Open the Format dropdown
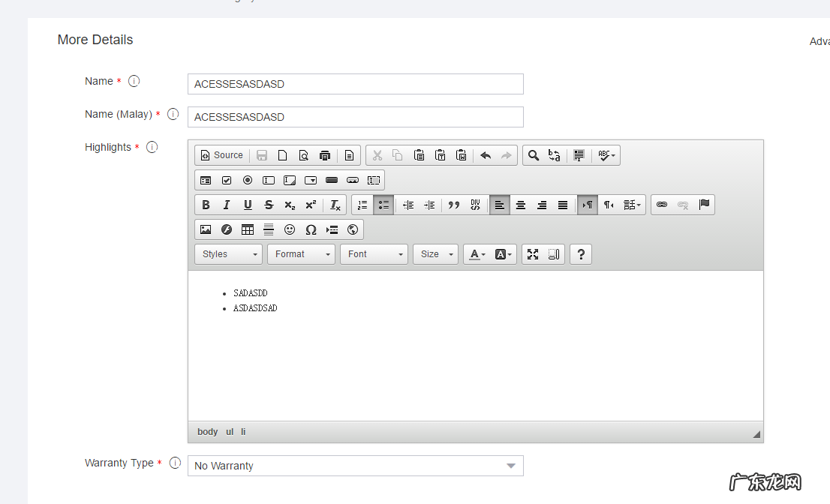The image size is (830, 504). 302,254
